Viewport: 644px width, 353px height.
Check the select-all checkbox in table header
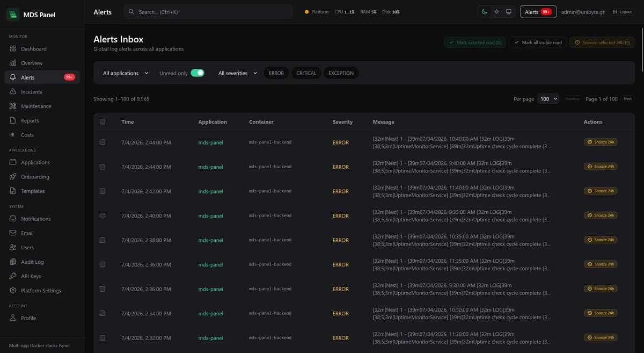pos(103,122)
